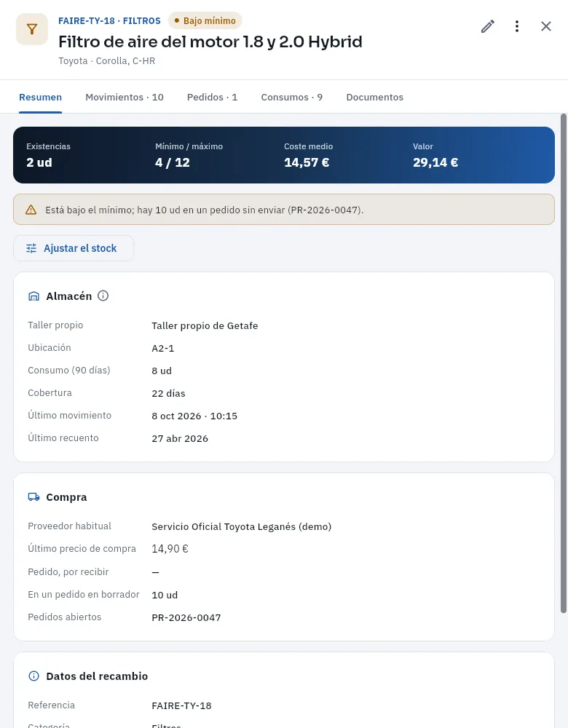Show the Almacén info tooltip icon
568x728 pixels.
[x=103, y=296]
